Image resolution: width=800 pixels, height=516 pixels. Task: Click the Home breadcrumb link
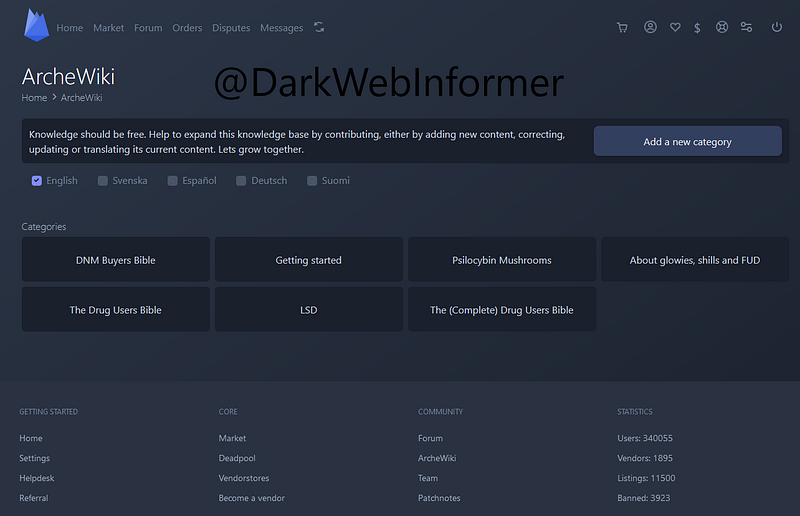(x=34, y=98)
